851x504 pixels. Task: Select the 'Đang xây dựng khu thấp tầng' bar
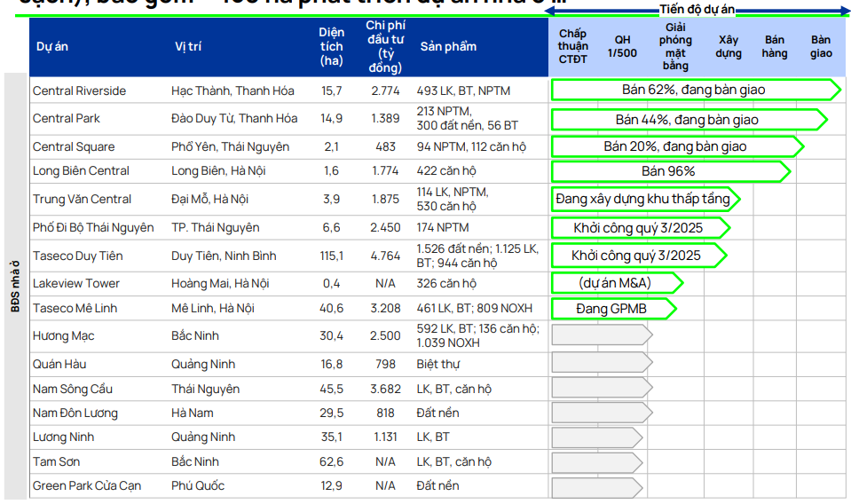pyautogui.click(x=644, y=199)
